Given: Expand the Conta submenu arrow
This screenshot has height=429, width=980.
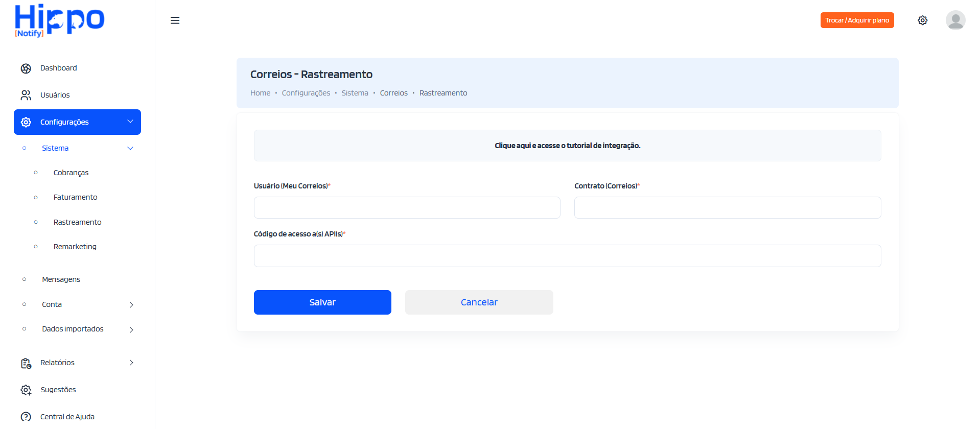Looking at the screenshot, I should pyautogui.click(x=131, y=305).
